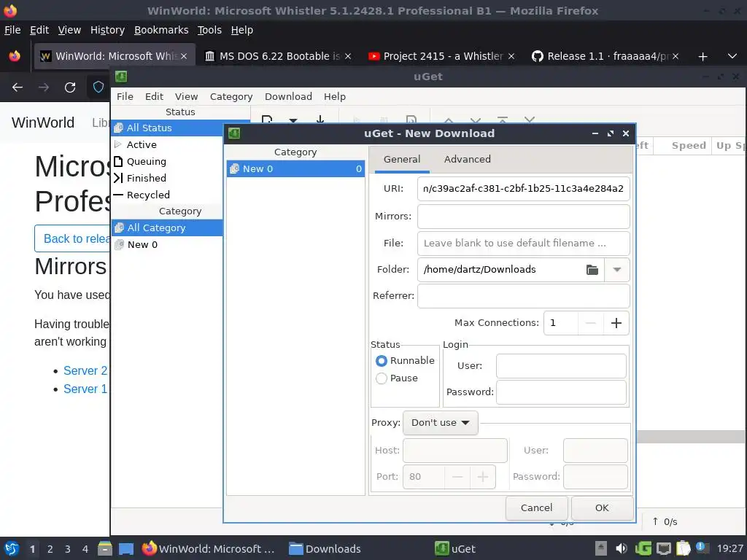
Task: Open uGet Edit menu
Action: (154, 96)
